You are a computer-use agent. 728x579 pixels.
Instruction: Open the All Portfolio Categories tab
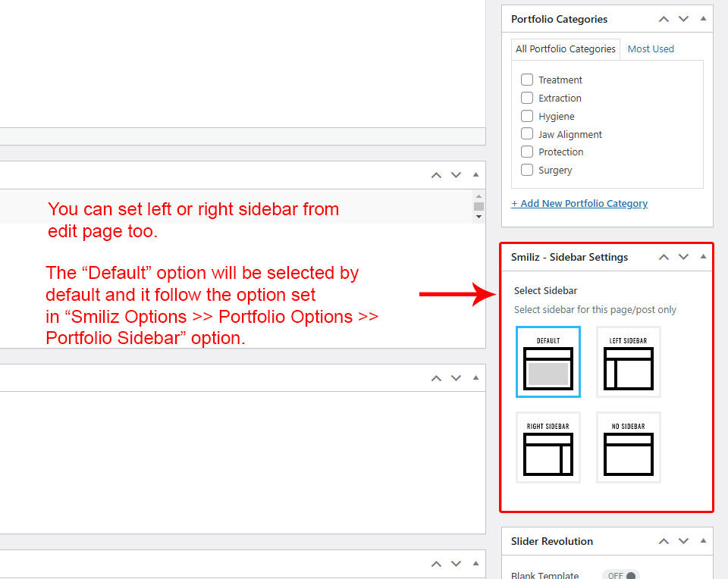pyautogui.click(x=565, y=49)
